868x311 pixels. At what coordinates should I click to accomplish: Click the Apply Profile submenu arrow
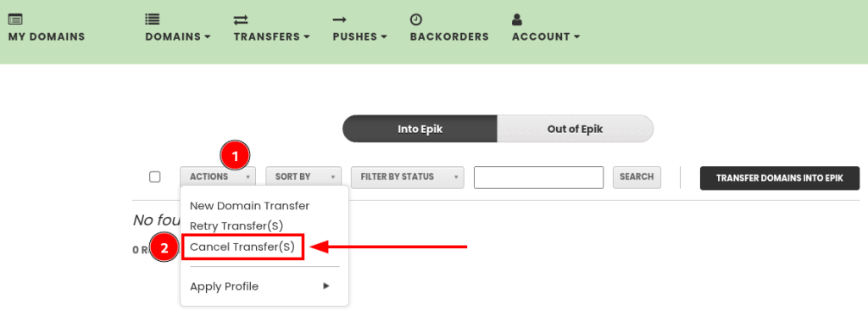tap(326, 286)
